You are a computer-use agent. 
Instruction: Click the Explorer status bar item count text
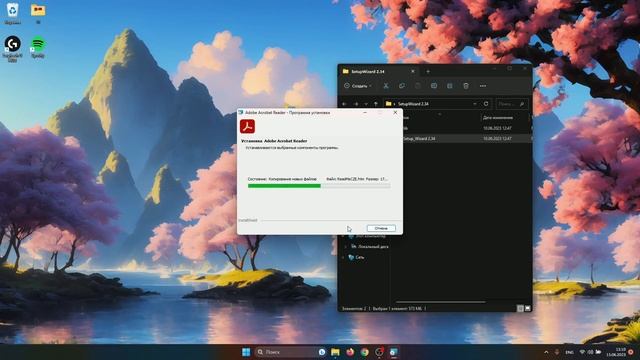[x=354, y=309]
